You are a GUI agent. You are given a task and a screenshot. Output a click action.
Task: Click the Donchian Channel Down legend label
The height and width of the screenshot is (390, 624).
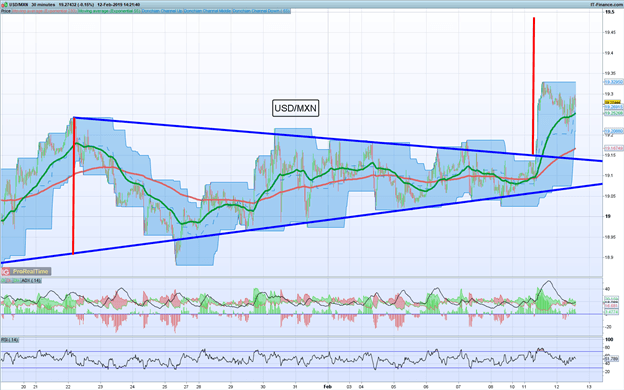(261, 11)
